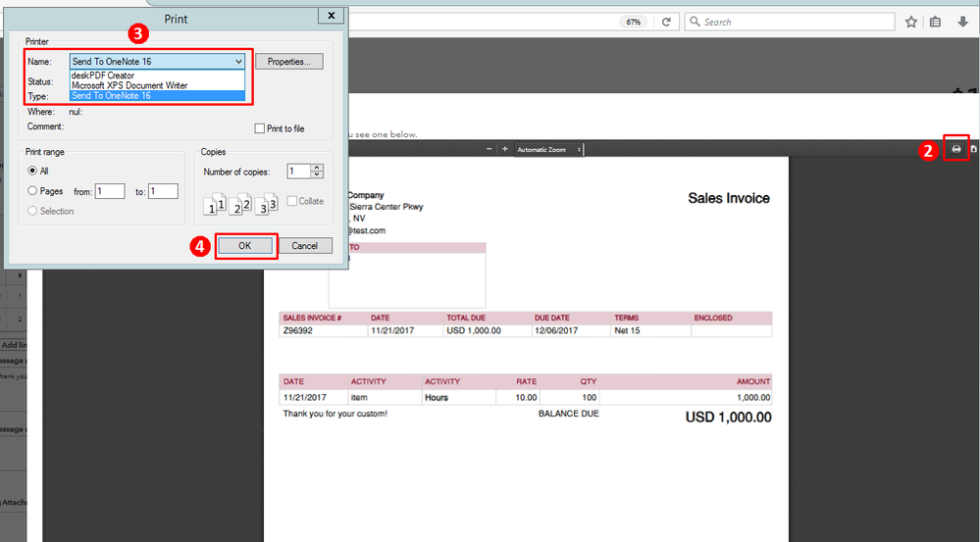Viewport: 980px width, 542px height.
Task: Increase number of copies
Action: click(x=317, y=168)
